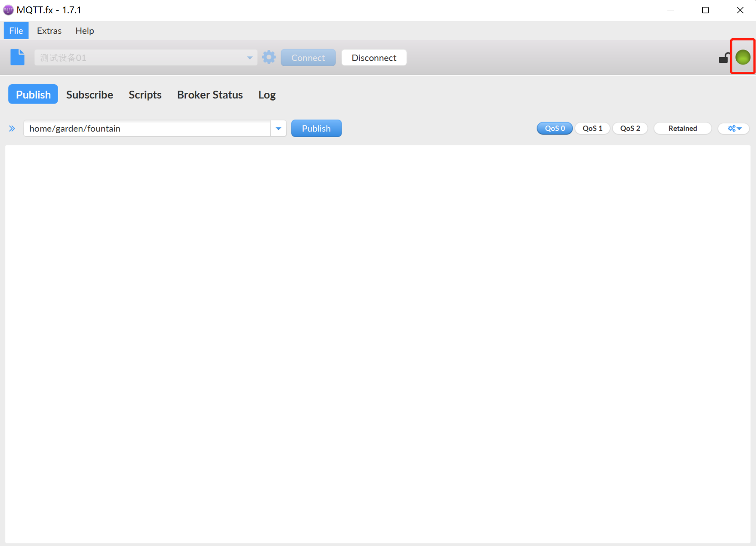
Task: Select QoS 1 level
Action: pos(592,128)
